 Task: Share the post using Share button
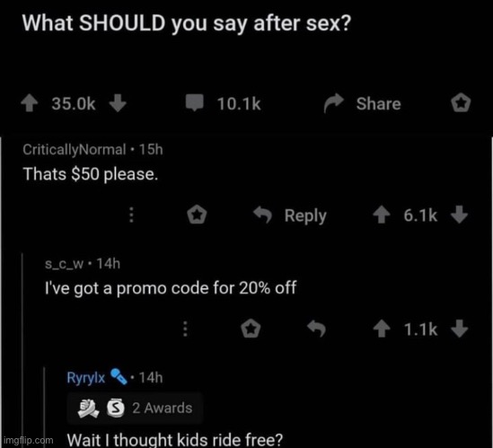tap(363, 103)
